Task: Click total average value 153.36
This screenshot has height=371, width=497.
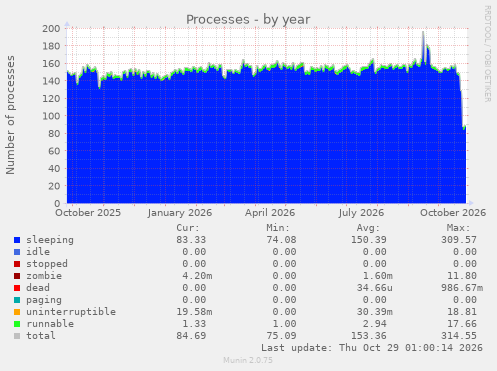Action: (x=369, y=336)
